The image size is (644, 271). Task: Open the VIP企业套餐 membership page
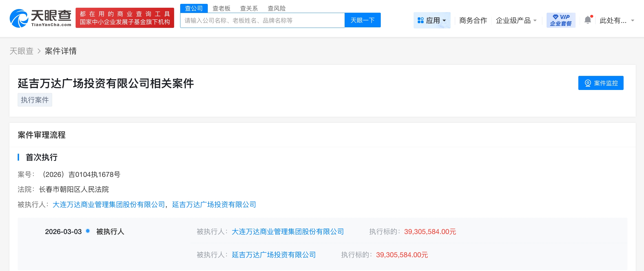[561, 20]
